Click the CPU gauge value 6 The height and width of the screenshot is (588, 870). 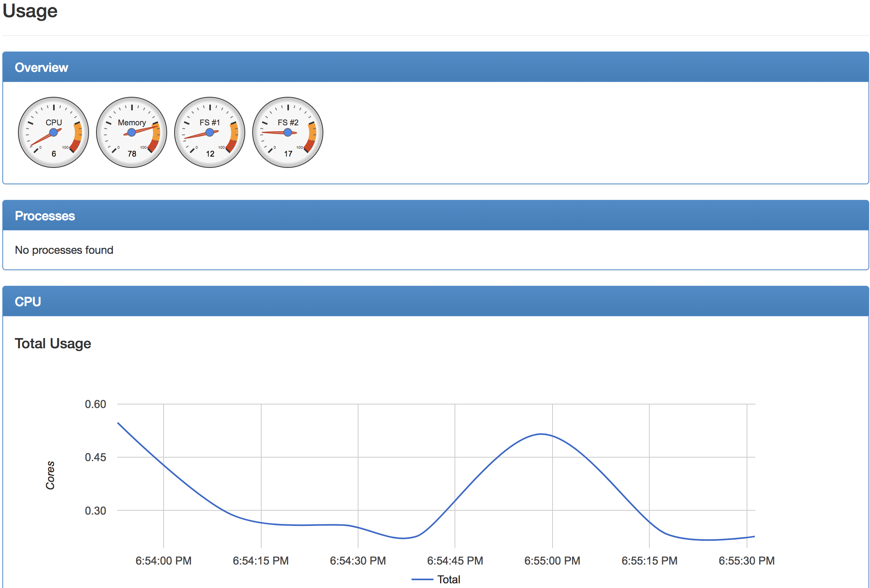(x=54, y=154)
